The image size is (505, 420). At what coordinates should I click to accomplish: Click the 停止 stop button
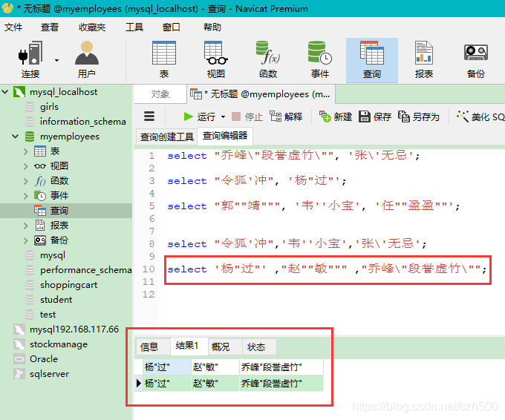[x=247, y=117]
